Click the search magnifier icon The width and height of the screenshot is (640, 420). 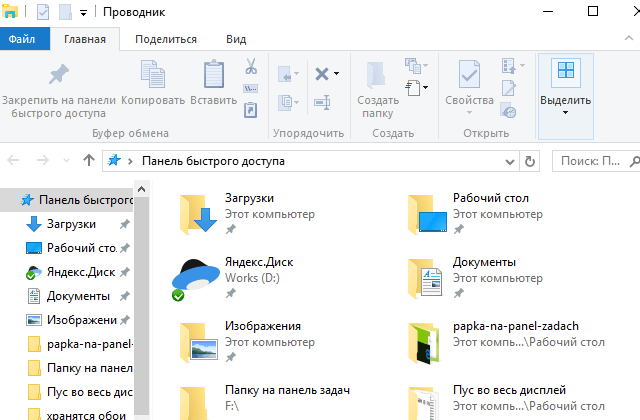(634, 162)
